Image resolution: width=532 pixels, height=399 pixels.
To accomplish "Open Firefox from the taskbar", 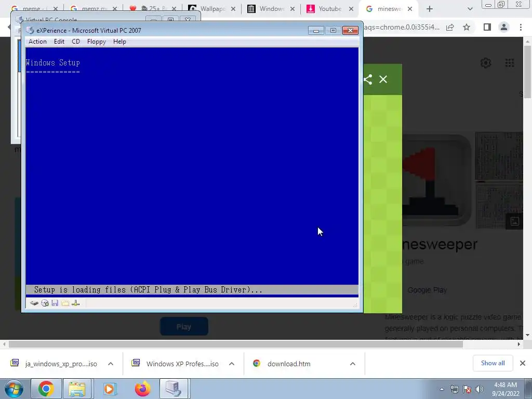I will click(x=142, y=389).
